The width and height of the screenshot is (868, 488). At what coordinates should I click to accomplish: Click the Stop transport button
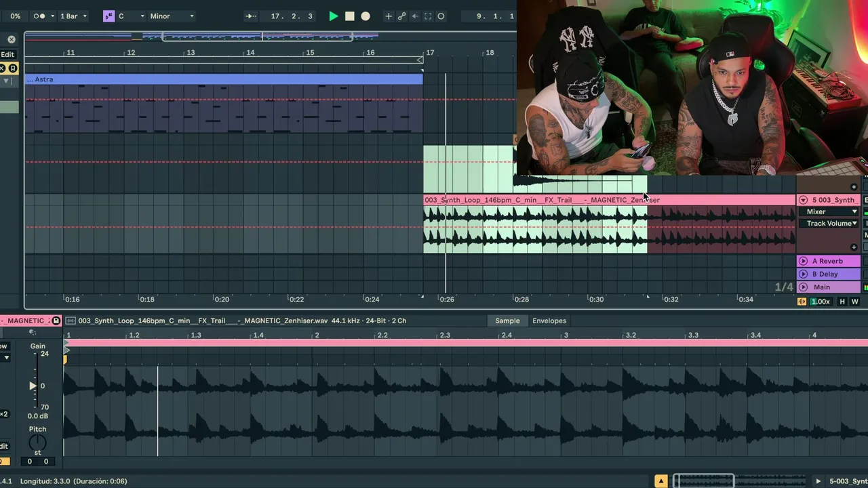[x=350, y=16]
